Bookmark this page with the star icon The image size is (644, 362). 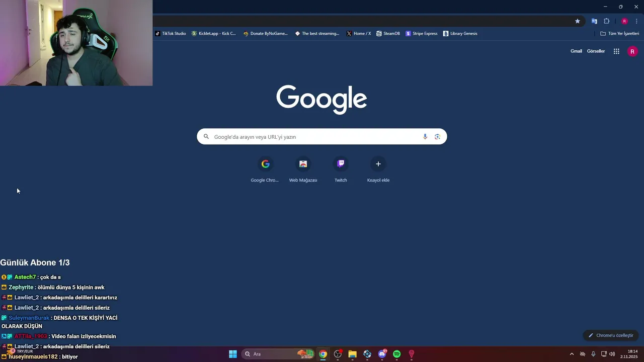pyautogui.click(x=578, y=21)
